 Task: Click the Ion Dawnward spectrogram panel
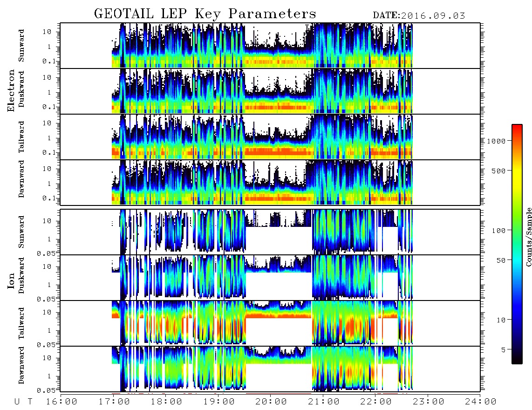point(270,369)
